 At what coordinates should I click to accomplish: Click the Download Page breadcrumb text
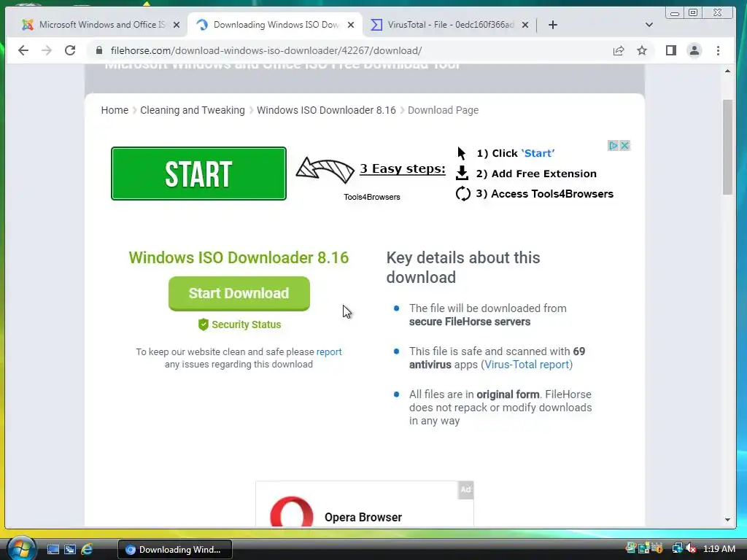(x=443, y=110)
